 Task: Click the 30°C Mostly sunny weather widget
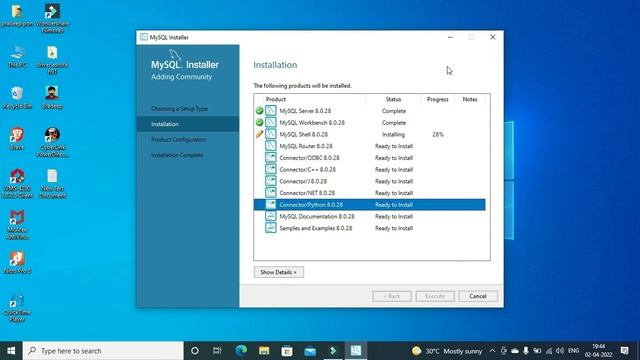pyautogui.click(x=447, y=351)
